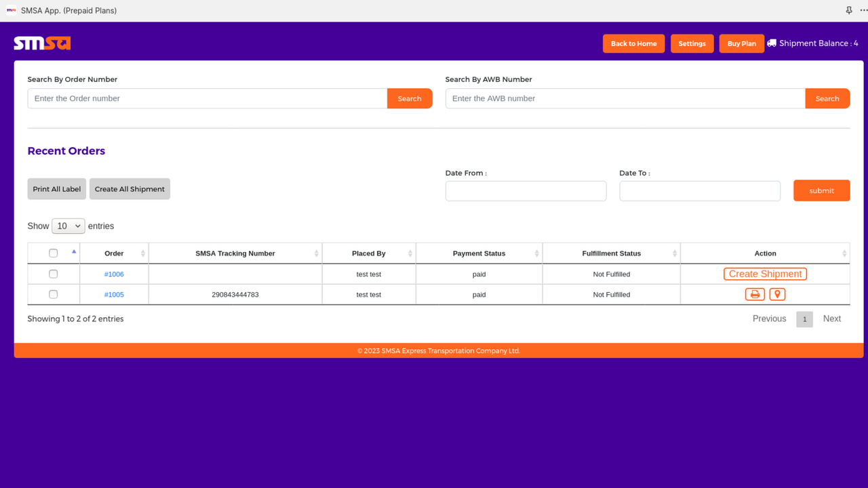
Task: Click 'test test' in order #1006 row
Action: (369, 274)
